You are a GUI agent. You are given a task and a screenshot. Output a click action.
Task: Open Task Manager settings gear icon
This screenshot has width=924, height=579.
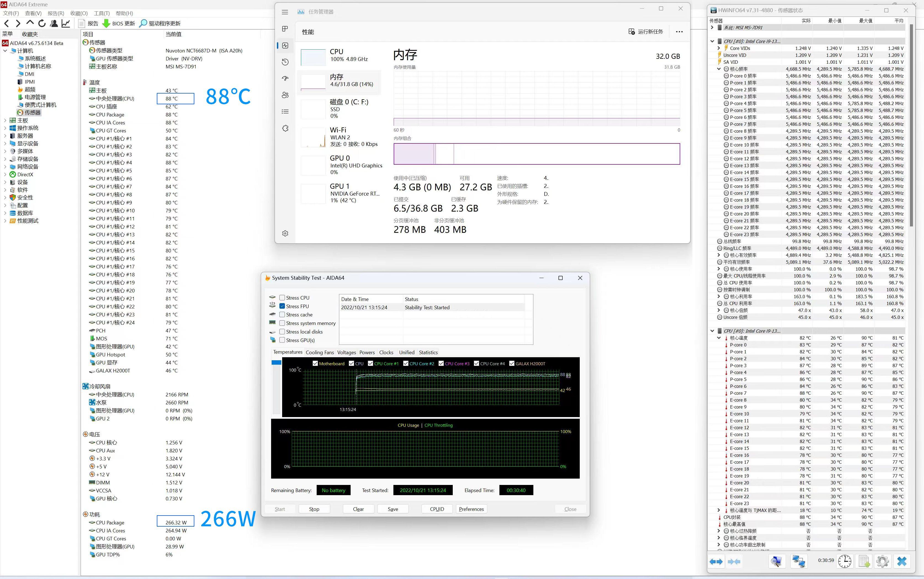pos(285,233)
